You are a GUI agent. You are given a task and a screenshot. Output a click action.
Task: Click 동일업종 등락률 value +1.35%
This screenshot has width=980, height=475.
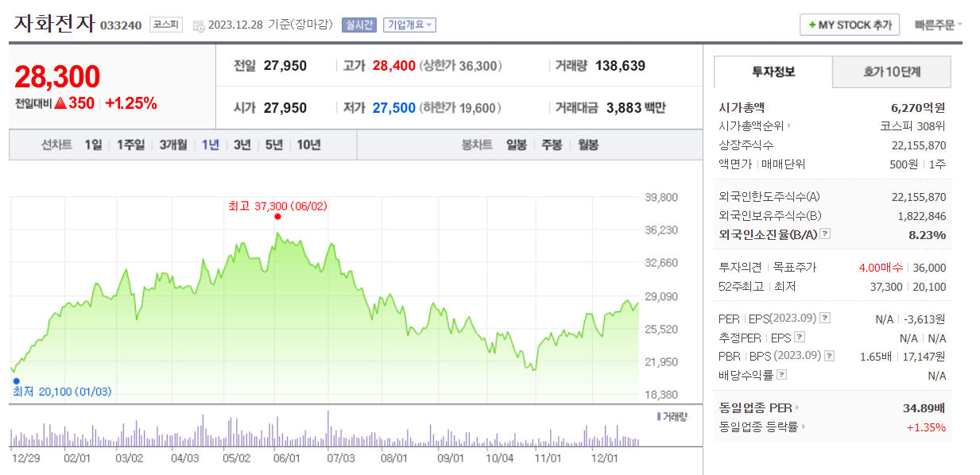click(926, 427)
